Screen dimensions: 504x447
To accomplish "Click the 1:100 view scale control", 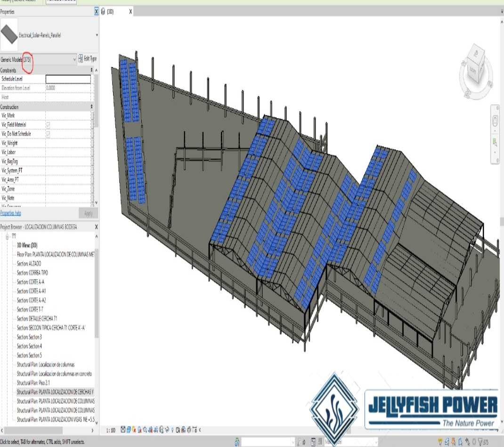I will coord(111,430).
